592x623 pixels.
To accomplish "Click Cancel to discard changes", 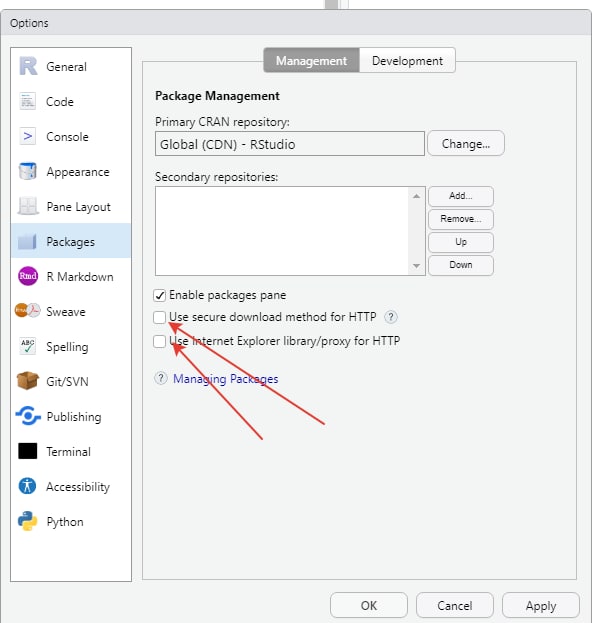I will (x=455, y=606).
